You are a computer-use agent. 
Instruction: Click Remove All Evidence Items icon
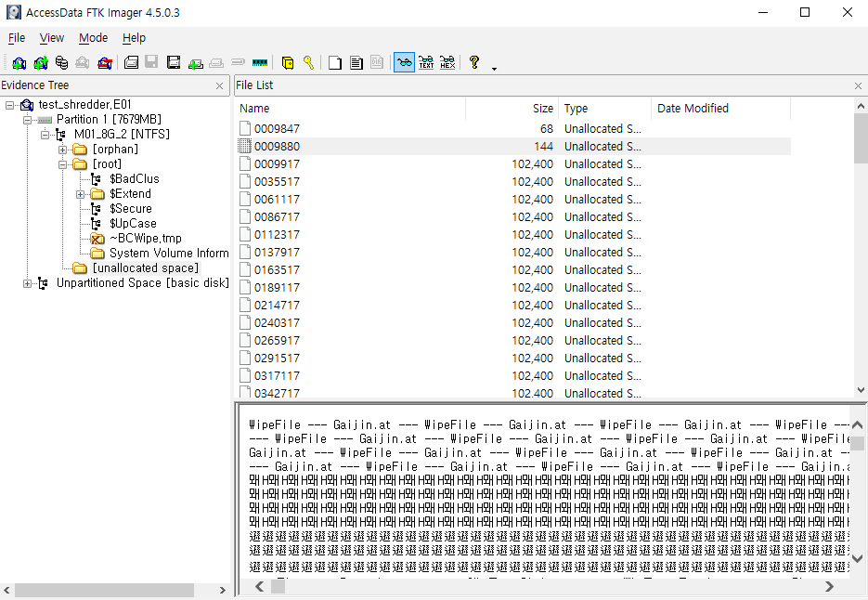[x=105, y=62]
